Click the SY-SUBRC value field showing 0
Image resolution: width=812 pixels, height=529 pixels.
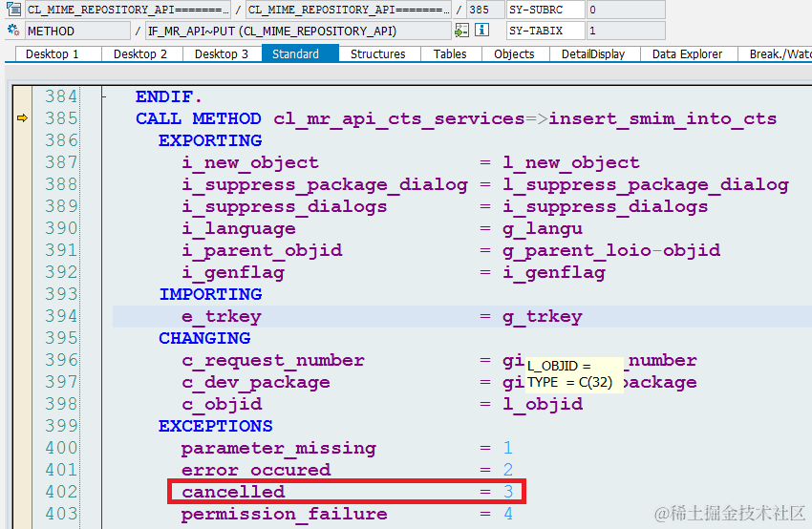pos(626,10)
